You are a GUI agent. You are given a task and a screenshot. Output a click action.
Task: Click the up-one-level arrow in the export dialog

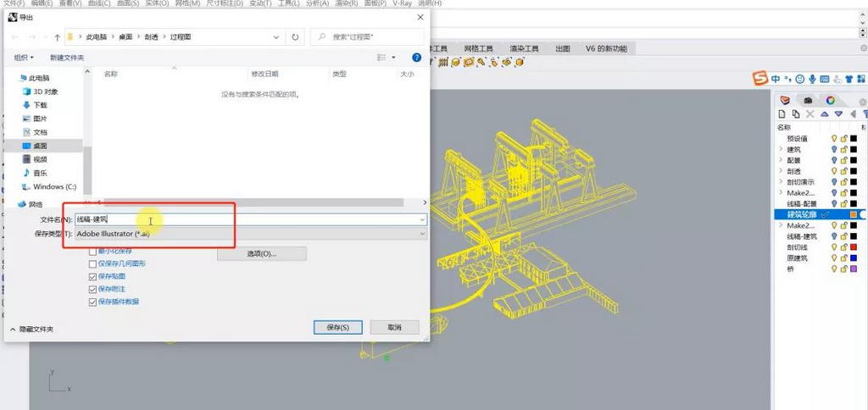click(x=57, y=37)
